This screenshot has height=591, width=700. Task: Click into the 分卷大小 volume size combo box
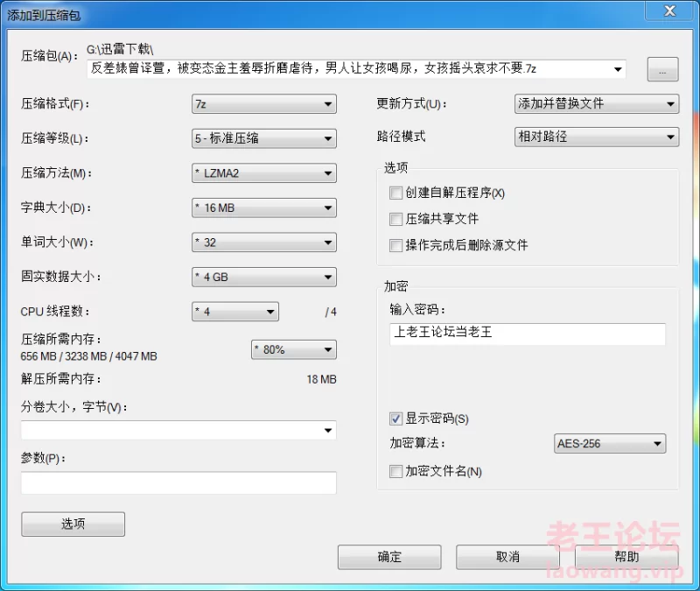(x=178, y=430)
